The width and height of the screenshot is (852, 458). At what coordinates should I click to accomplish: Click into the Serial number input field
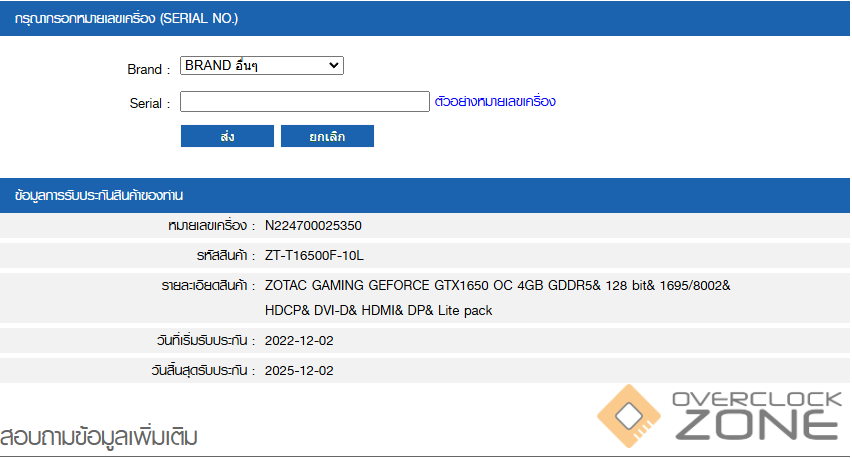pyautogui.click(x=305, y=102)
